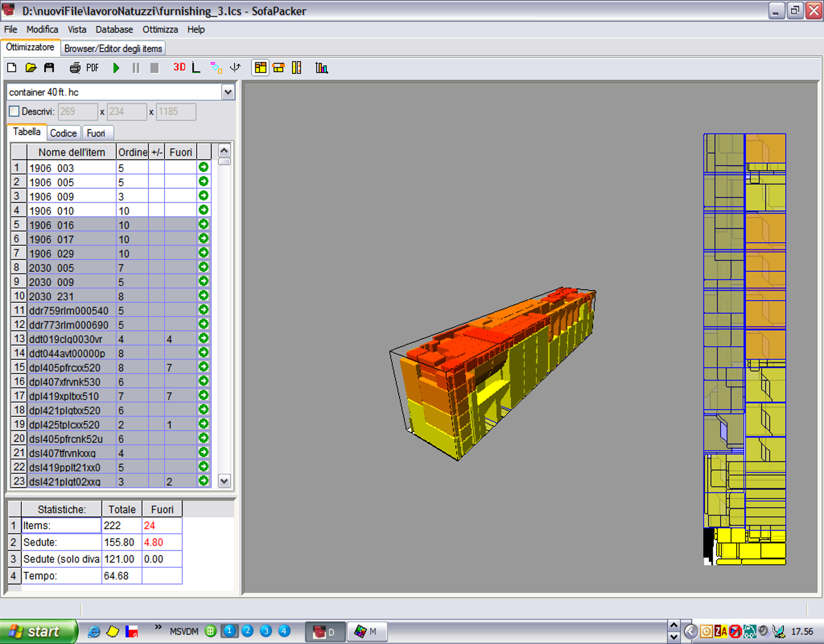Start optimization with green play button
824x644 pixels.
tap(116, 68)
